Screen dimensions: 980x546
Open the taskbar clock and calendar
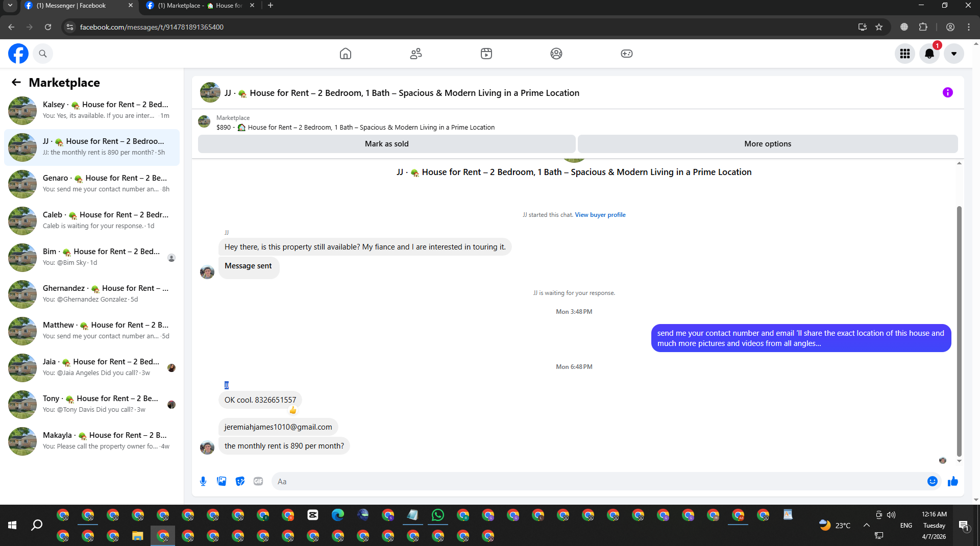point(934,525)
